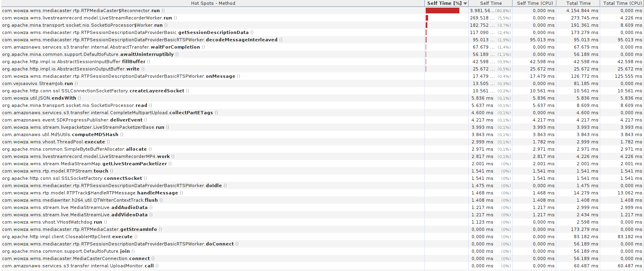This screenshot has height=271, width=644.
Task: Select DefaultIoFuture.join method row
Action: point(322,251)
